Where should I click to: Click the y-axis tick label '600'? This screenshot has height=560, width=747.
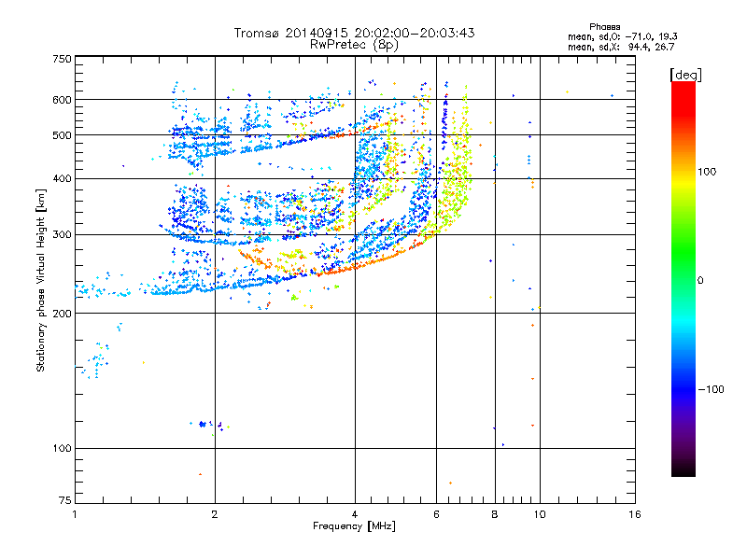pyautogui.click(x=62, y=100)
